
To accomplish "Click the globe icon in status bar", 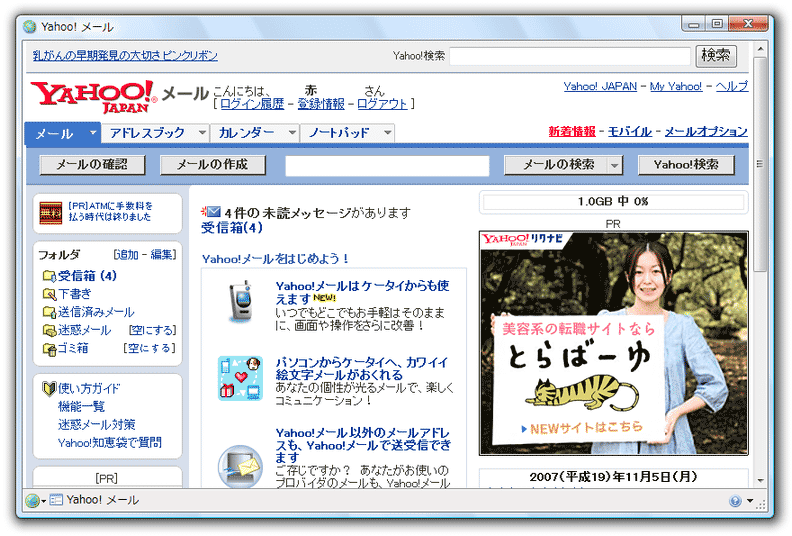I will [32, 500].
